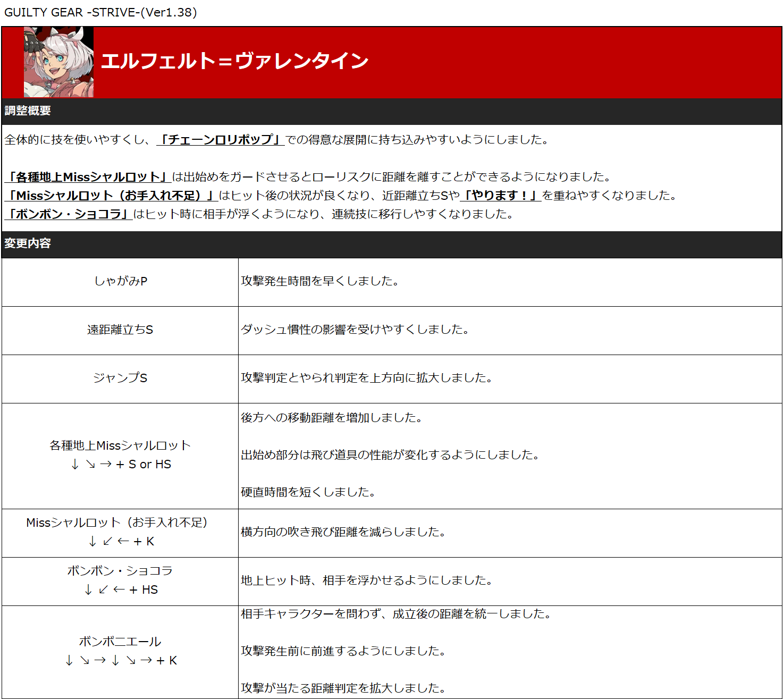Select the 遠距離立ちS table cell
The image size is (784, 699).
pyautogui.click(x=120, y=331)
